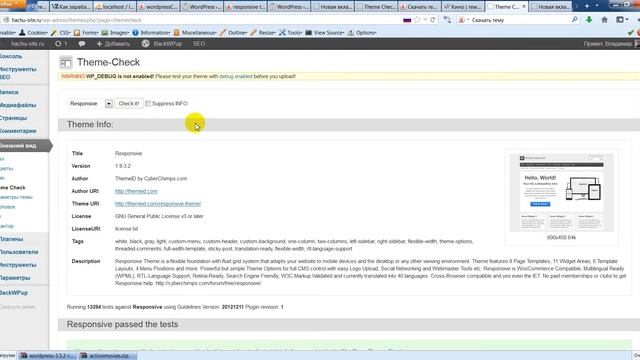The height and width of the screenshot is (360, 640).
Task: Click the green downloads arrow icon
Action: [x=589, y=20]
